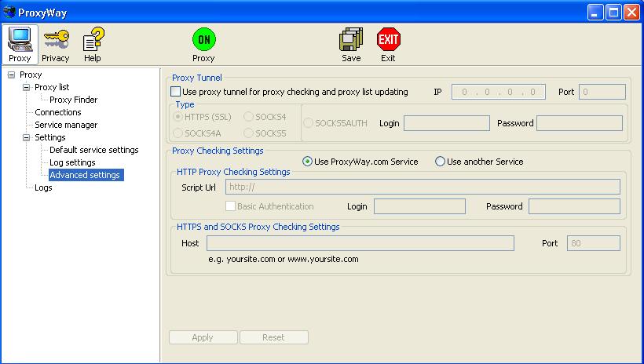Viewport: 644px width, 364px height.
Task: Select Settings tree item label
Action: pyautogui.click(x=50, y=137)
